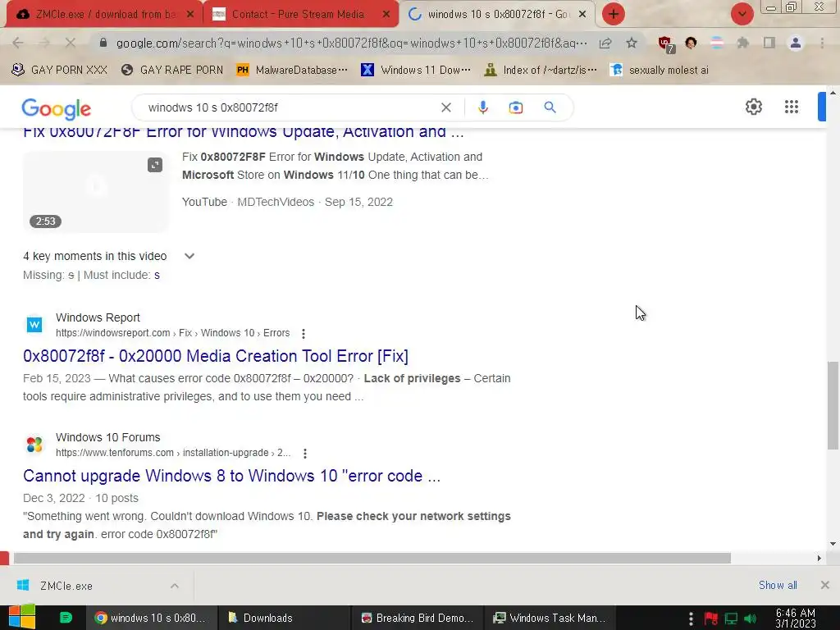Switch to Contact - Pure Stream Media tab
This screenshot has height=630, width=840.
coord(300,14)
